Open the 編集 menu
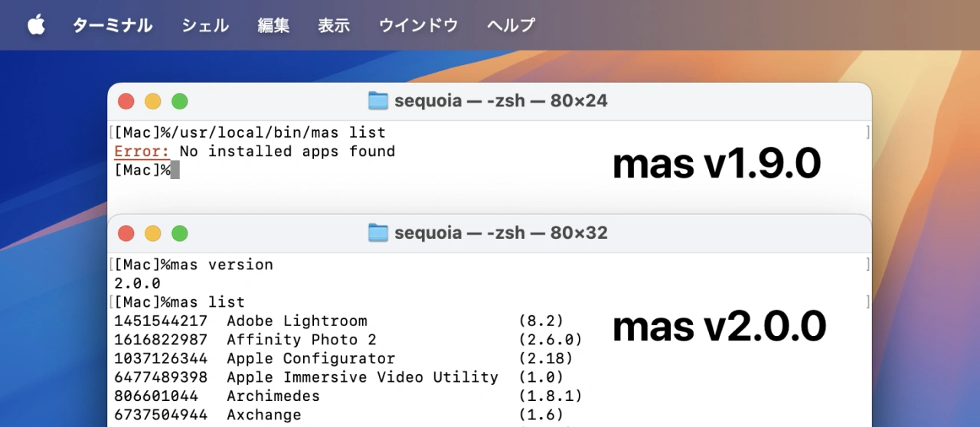Viewport: 980px width, 427px height. coord(273,25)
